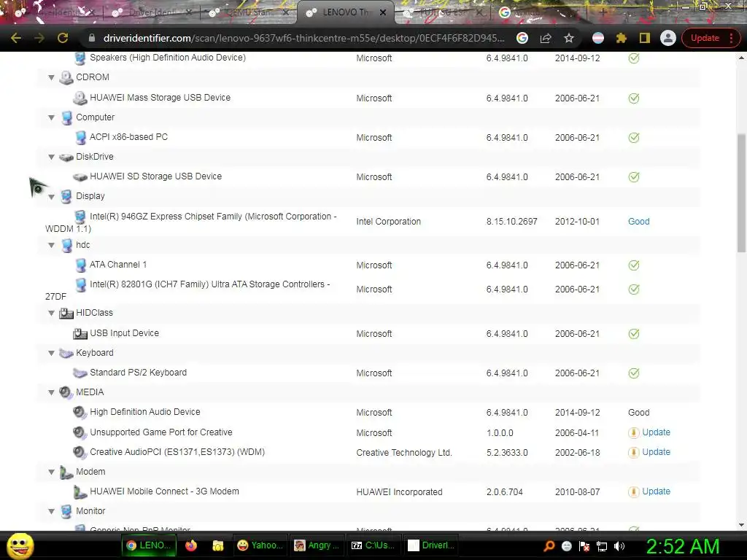Reload the page with the refresh icon
747x560 pixels.
coord(63,38)
